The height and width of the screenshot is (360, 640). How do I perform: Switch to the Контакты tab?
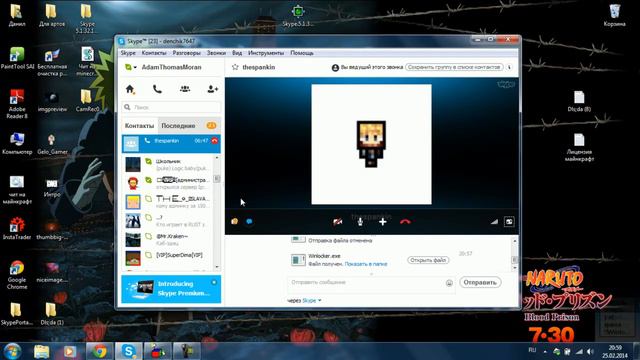(x=139, y=126)
